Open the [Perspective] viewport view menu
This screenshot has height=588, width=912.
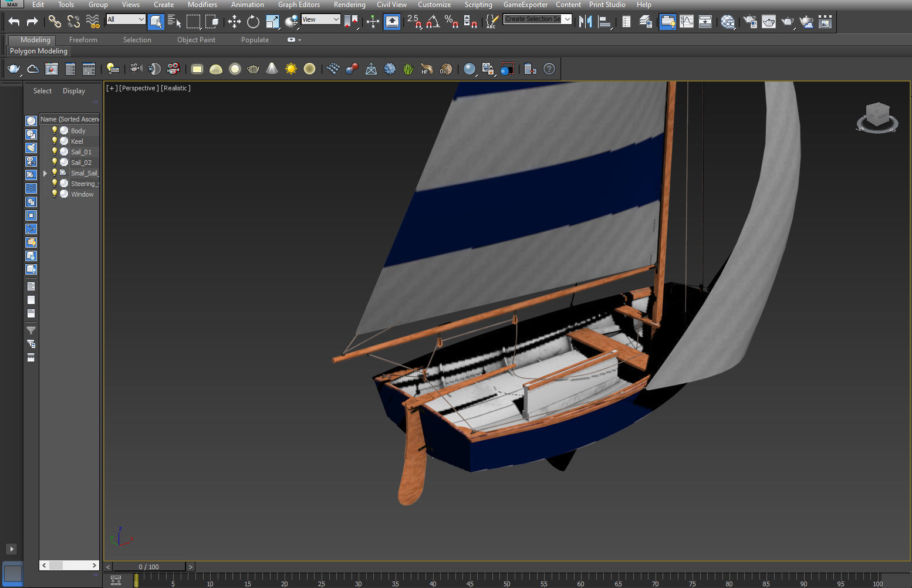click(x=139, y=88)
